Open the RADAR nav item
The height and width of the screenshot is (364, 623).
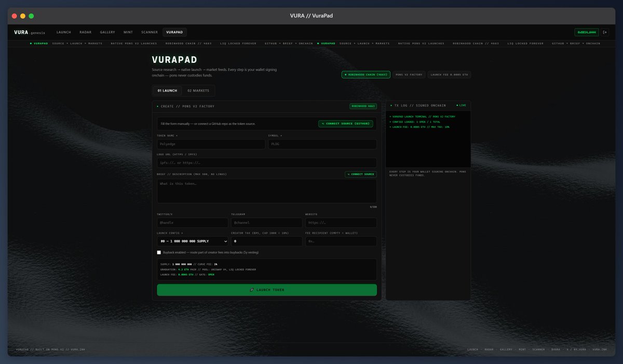85,32
